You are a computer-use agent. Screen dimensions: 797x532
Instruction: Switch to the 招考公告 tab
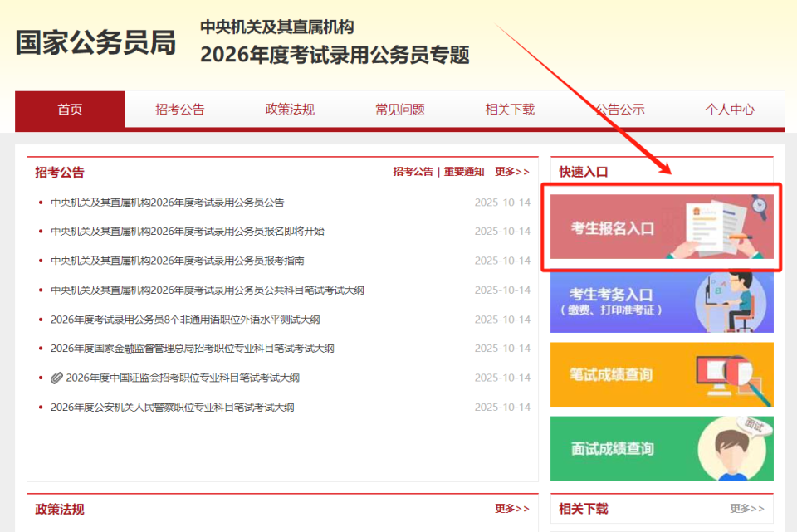point(179,109)
